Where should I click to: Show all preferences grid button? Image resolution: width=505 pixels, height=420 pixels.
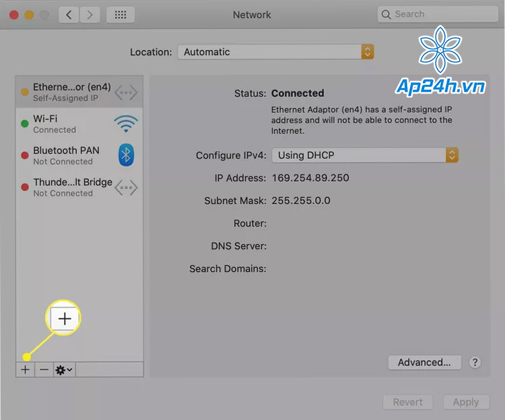121,15
